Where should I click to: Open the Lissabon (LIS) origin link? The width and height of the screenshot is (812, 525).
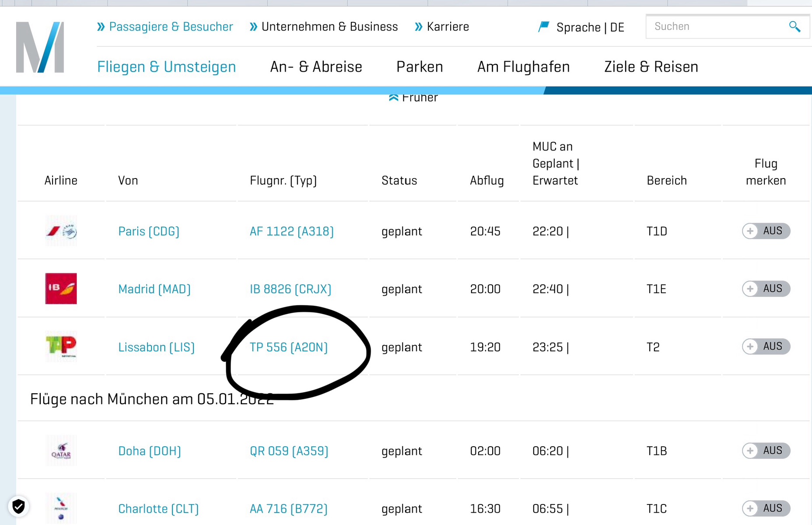coord(156,347)
